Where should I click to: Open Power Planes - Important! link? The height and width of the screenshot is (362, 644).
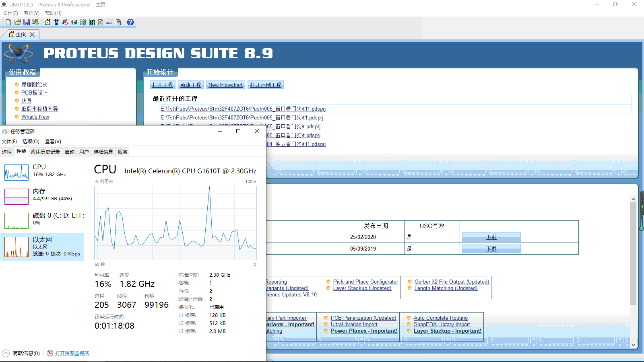(x=364, y=331)
